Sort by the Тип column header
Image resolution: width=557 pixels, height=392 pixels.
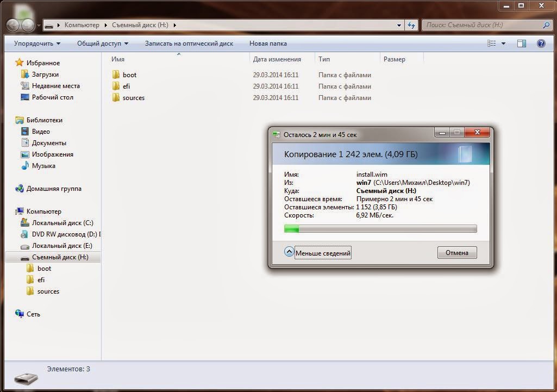click(347, 59)
